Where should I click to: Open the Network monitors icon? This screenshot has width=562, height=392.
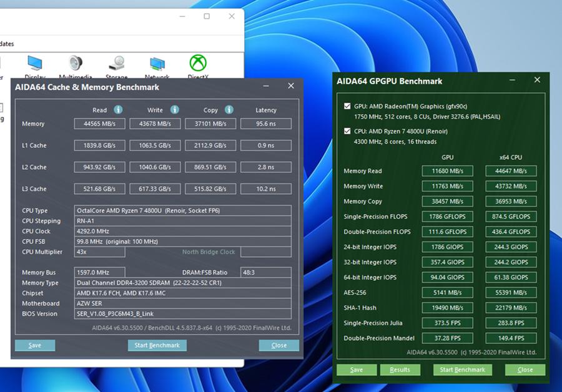pyautogui.click(x=157, y=64)
